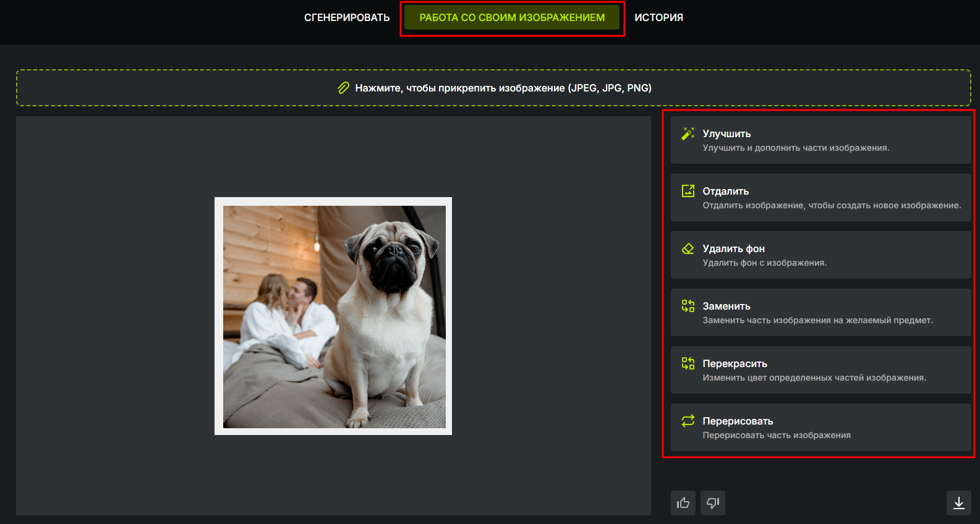Click the thumbs up like button
This screenshot has height=524, width=980.
point(683,503)
